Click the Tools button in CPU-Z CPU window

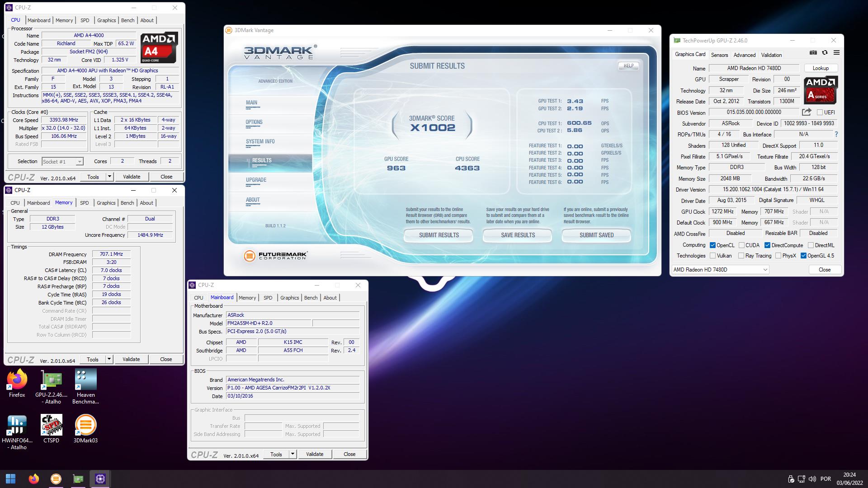[x=93, y=177]
